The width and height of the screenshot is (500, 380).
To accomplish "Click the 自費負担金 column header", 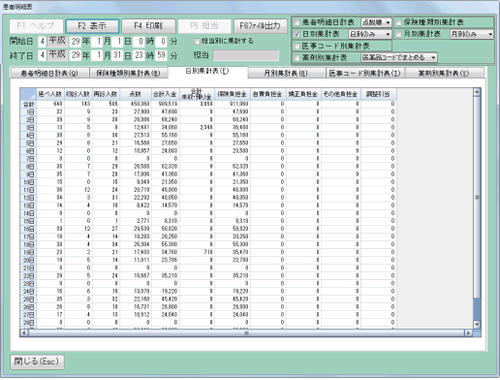I will 267,94.
